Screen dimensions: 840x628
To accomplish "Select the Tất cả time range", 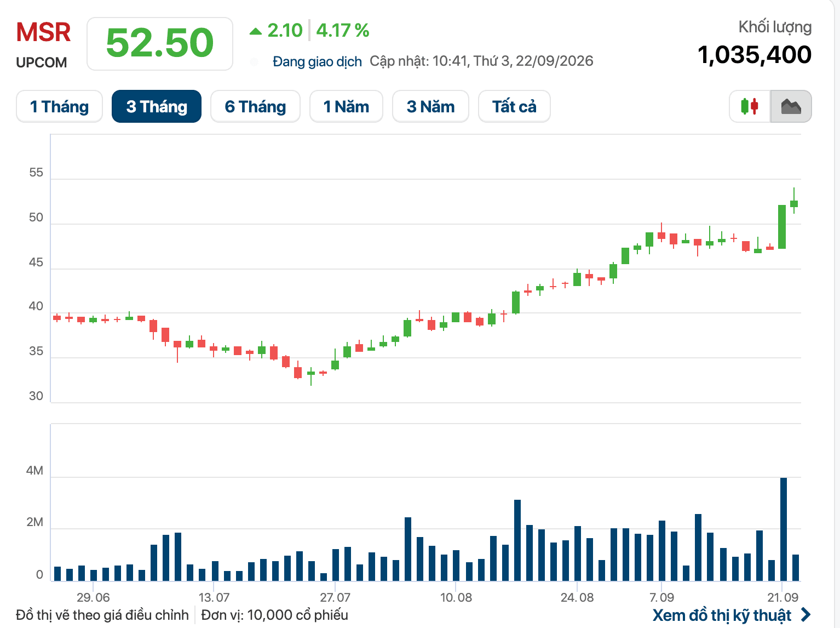I will pyautogui.click(x=514, y=106).
